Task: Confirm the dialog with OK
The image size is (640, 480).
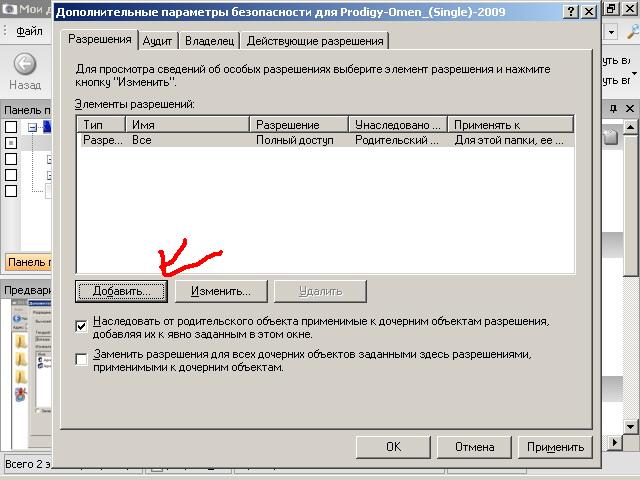Action: [x=393, y=447]
